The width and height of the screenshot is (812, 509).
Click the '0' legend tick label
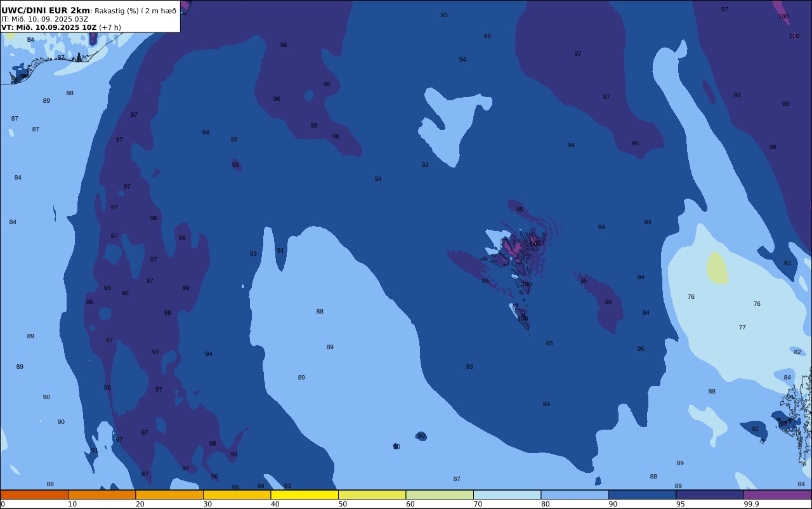3,504
